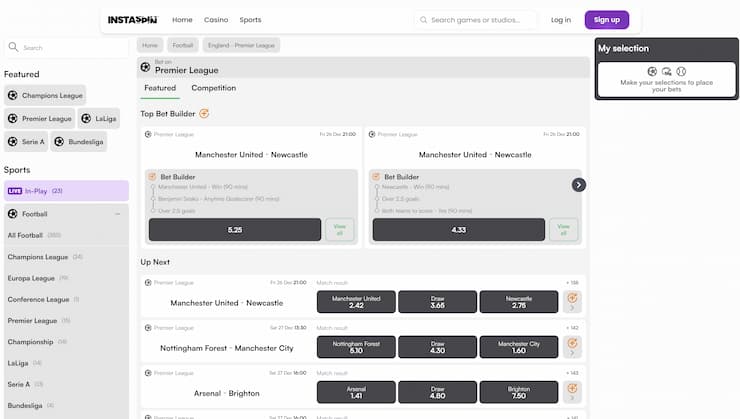Switch to the Featured tab

(x=160, y=88)
